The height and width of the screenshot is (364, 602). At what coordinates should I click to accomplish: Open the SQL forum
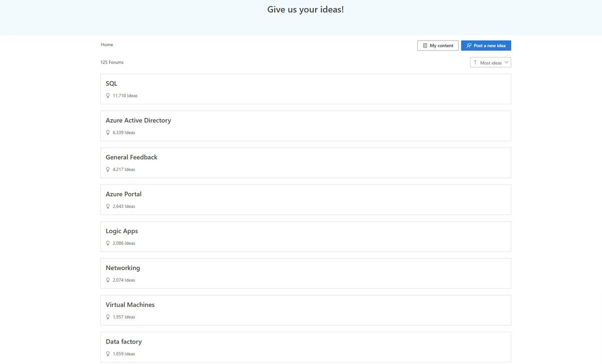pyautogui.click(x=306, y=89)
